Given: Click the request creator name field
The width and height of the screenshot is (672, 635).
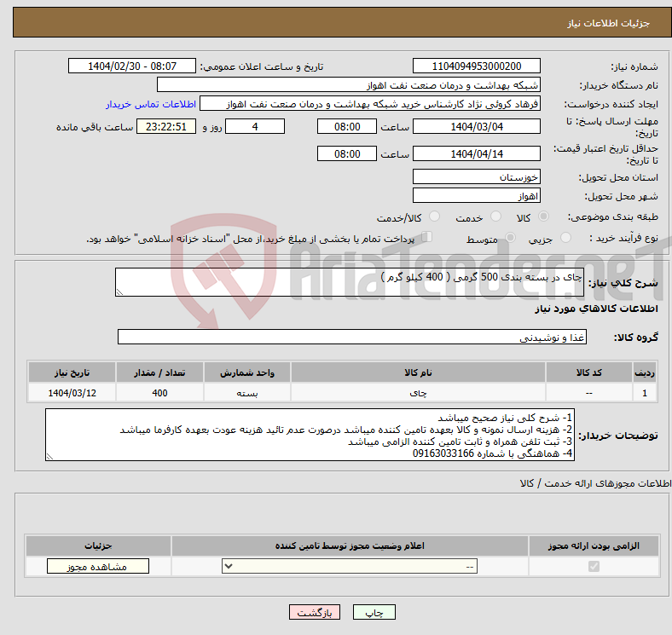Looking at the screenshot, I should pyautogui.click(x=370, y=104).
